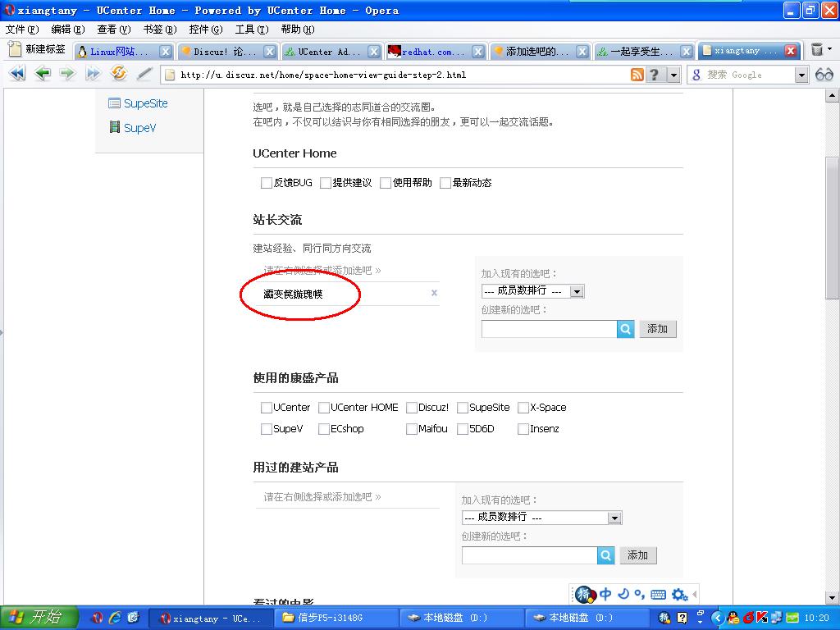Click the search magnifier in 用过的建站产品 section
The image size is (840, 630).
(605, 555)
